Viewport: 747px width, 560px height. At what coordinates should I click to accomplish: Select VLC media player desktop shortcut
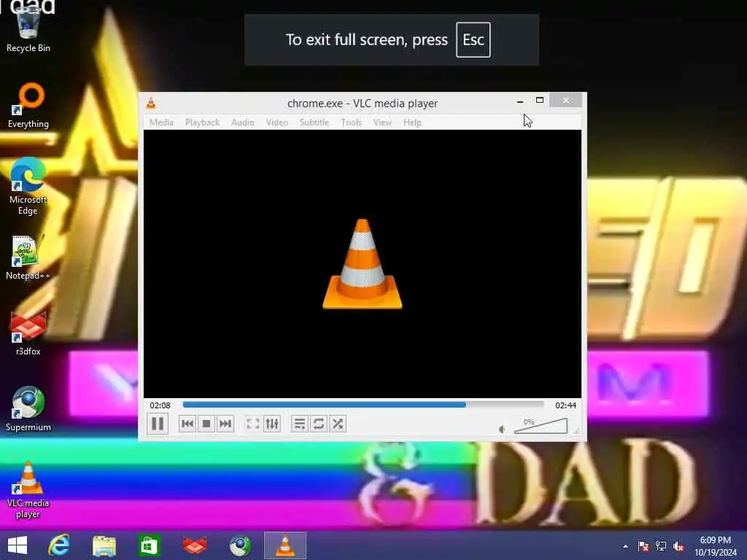pyautogui.click(x=28, y=490)
